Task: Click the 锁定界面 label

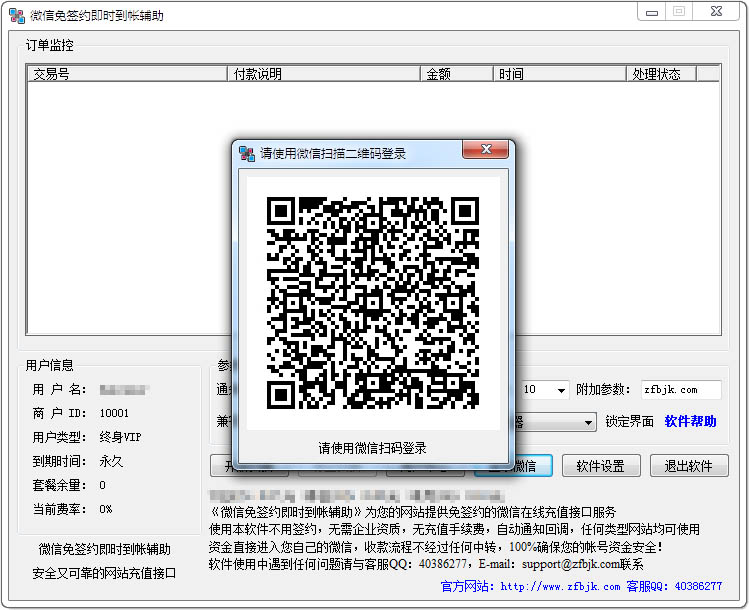Action: click(x=629, y=421)
